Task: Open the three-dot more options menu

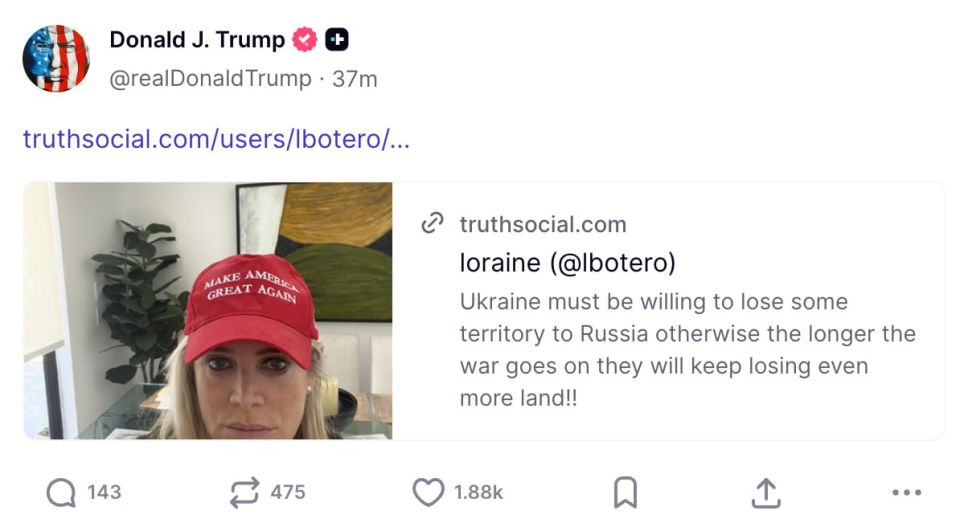Action: click(x=905, y=492)
